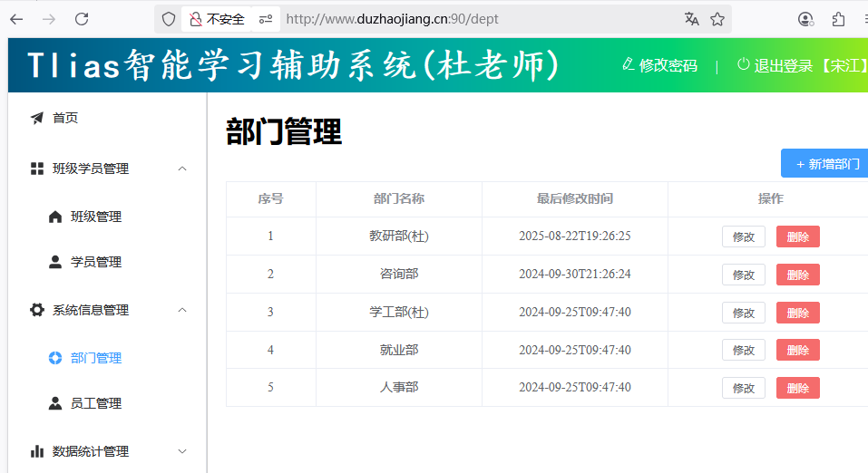Image resolution: width=868 pixels, height=473 pixels.
Task: Delete the 咨询部 department row
Action: click(x=797, y=275)
